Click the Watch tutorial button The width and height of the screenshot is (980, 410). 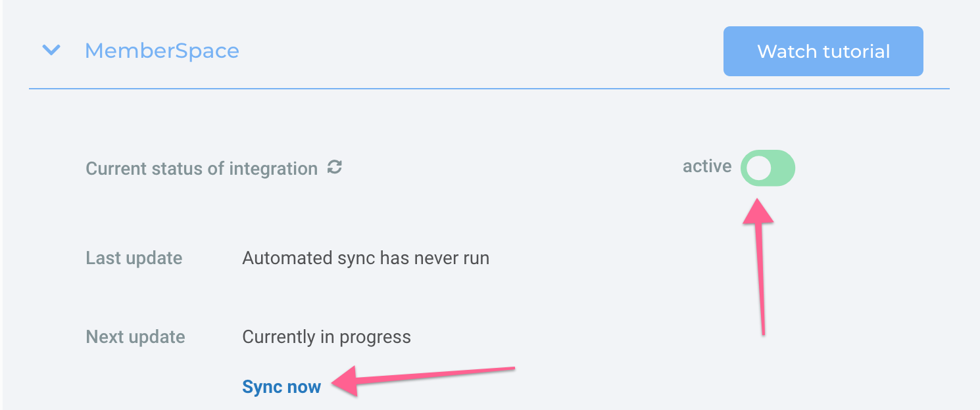click(823, 51)
